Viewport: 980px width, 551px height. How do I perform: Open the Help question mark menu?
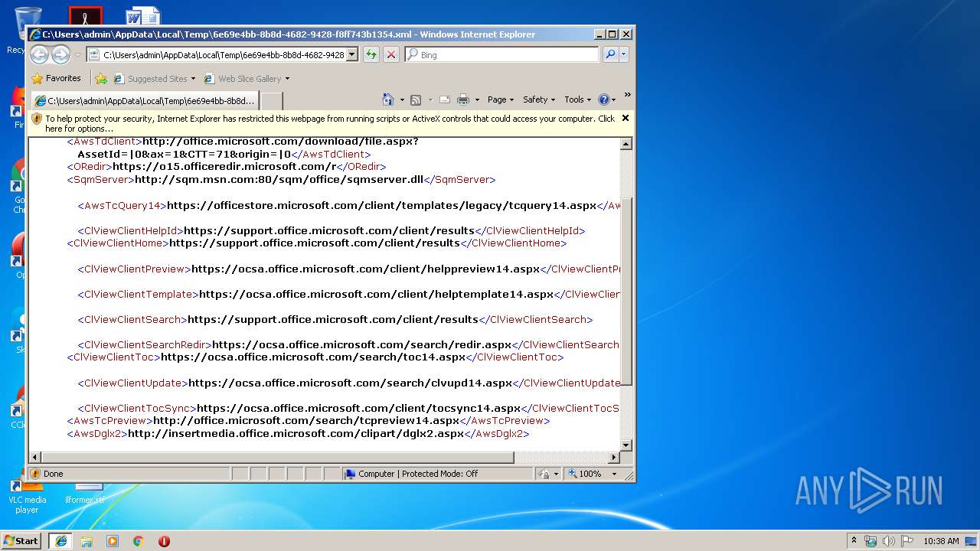606,99
